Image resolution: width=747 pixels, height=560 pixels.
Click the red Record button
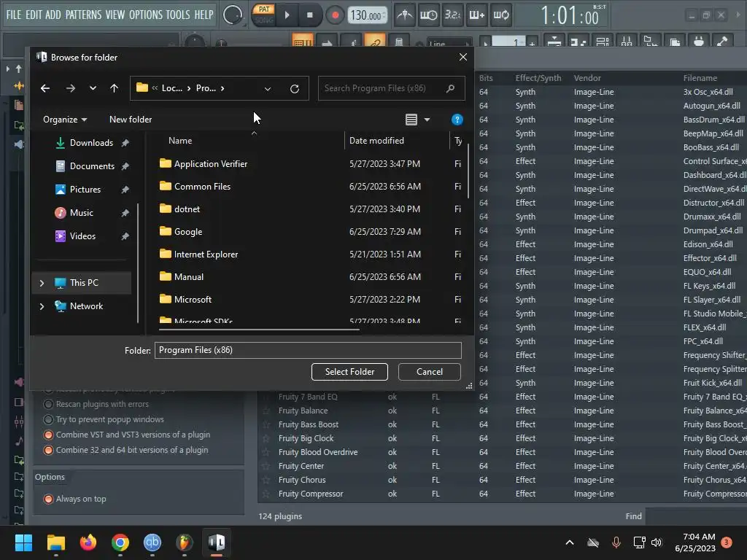pyautogui.click(x=335, y=15)
